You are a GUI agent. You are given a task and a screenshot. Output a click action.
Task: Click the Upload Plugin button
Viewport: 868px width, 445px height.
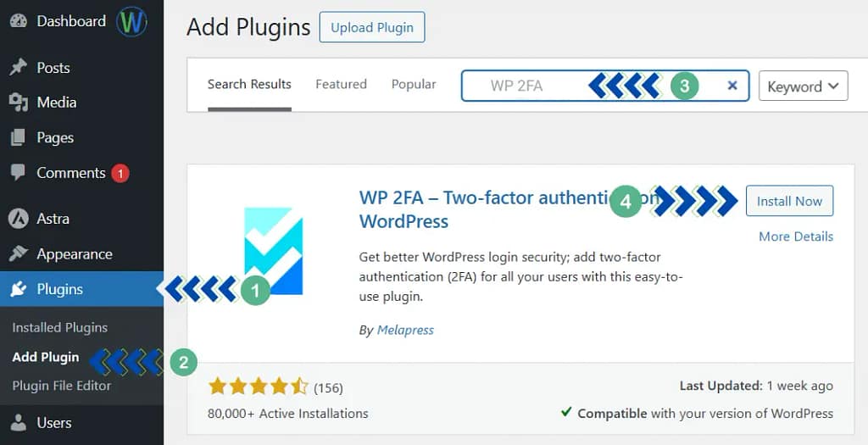(x=371, y=28)
